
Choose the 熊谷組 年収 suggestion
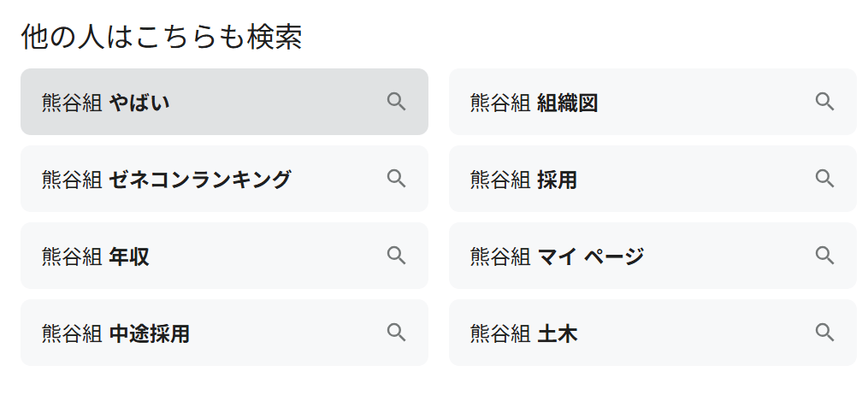[x=96, y=256]
